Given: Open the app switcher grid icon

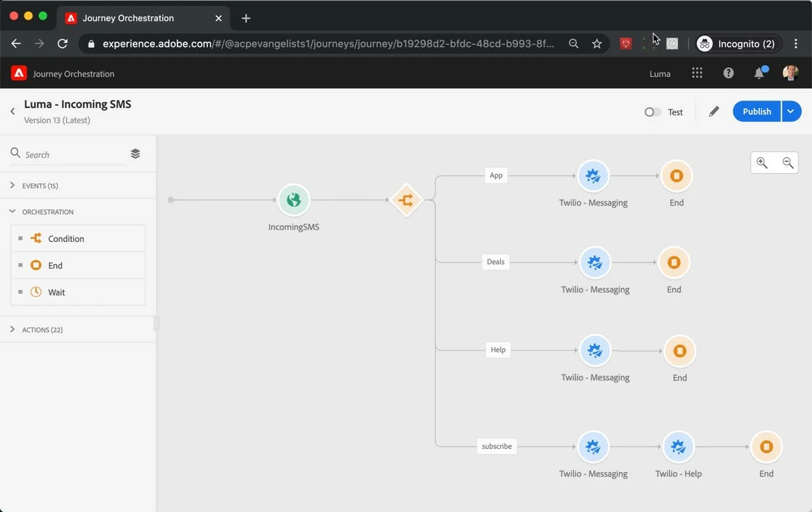Looking at the screenshot, I should click(x=697, y=73).
